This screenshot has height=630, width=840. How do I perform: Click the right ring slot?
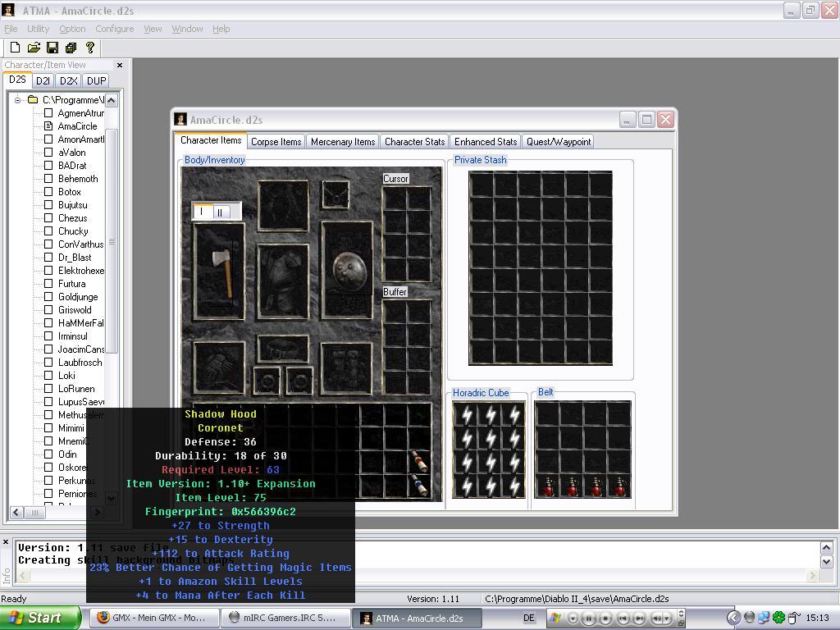[299, 381]
